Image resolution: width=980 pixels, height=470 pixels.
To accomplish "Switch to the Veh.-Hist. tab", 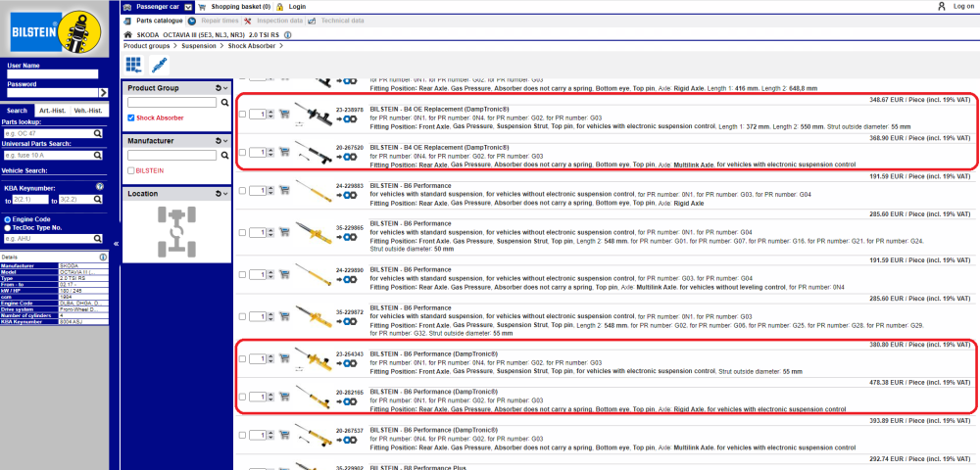I will 87,111.
